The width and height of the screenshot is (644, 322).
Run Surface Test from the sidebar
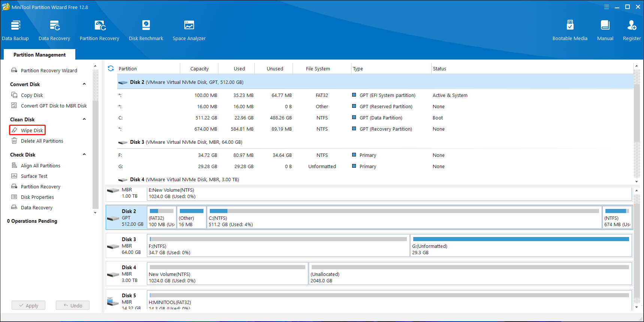tap(29, 176)
